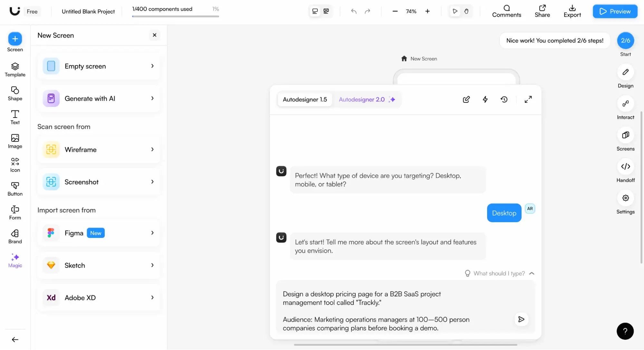Open the Handoff code panel
The height and width of the screenshot is (350, 644).
click(625, 171)
